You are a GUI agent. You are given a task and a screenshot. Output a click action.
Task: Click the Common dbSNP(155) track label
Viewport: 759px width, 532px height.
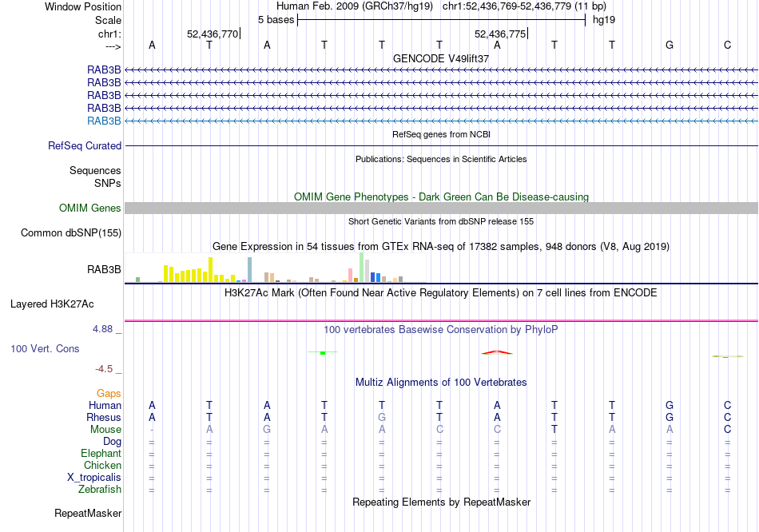coord(71,232)
